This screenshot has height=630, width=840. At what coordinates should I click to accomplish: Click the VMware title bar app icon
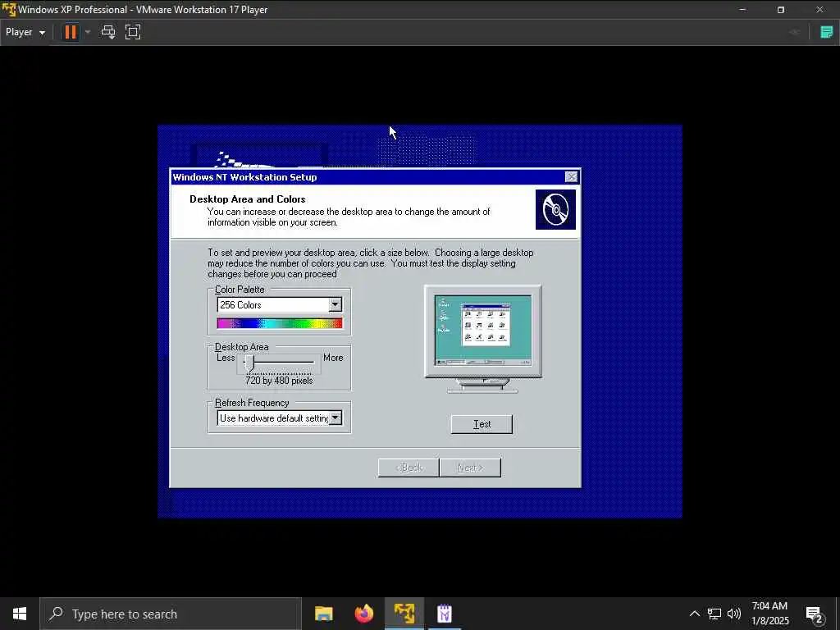click(8, 9)
